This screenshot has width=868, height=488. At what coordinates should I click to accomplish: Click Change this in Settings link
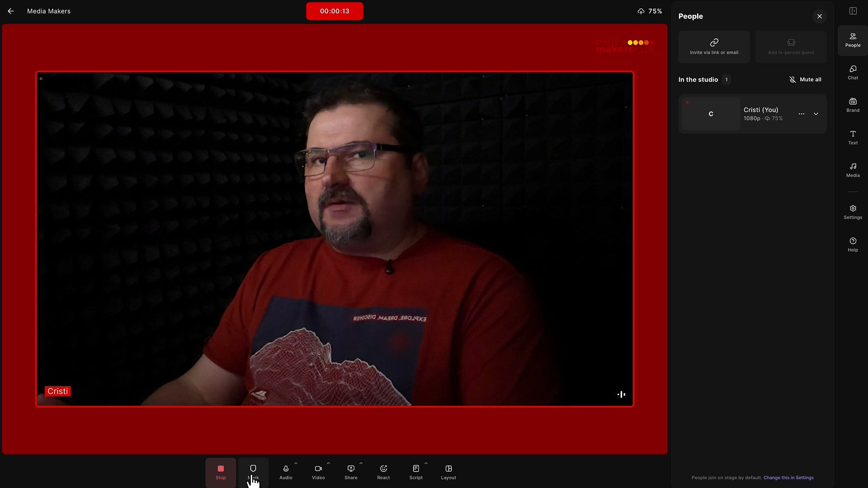point(789,478)
